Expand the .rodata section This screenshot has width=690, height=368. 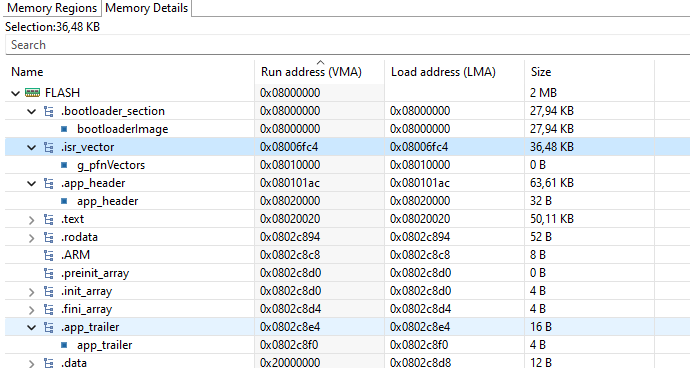click(x=31, y=238)
